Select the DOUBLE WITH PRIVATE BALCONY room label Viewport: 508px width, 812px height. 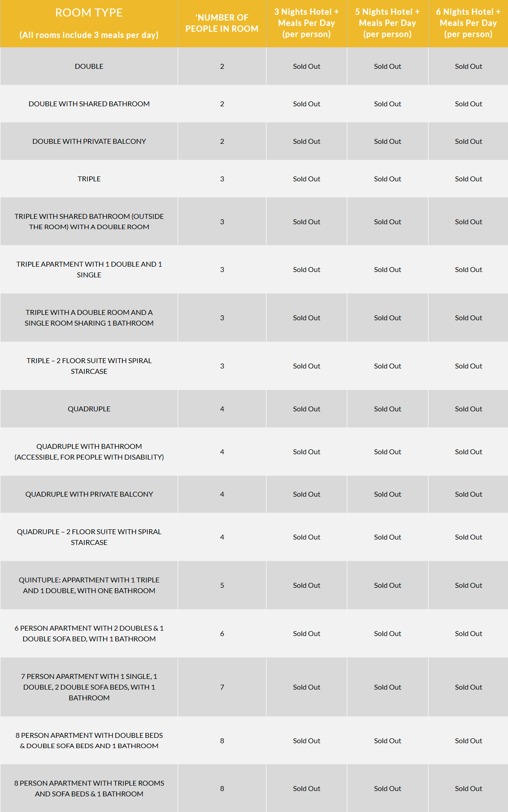(89, 141)
